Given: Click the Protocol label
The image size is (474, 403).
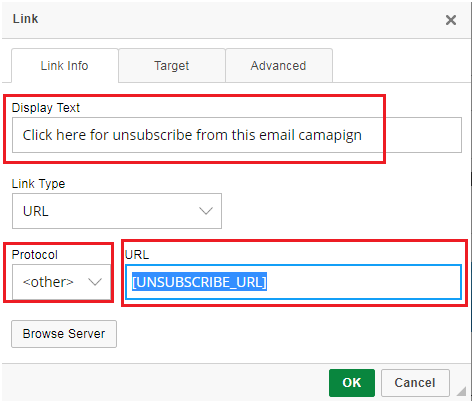Looking at the screenshot, I should pyautogui.click(x=35, y=255).
